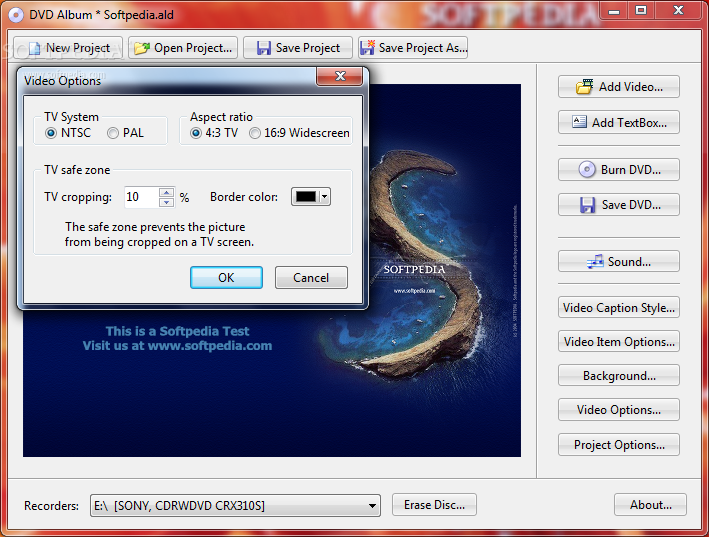Click the Video Options button

click(619, 410)
